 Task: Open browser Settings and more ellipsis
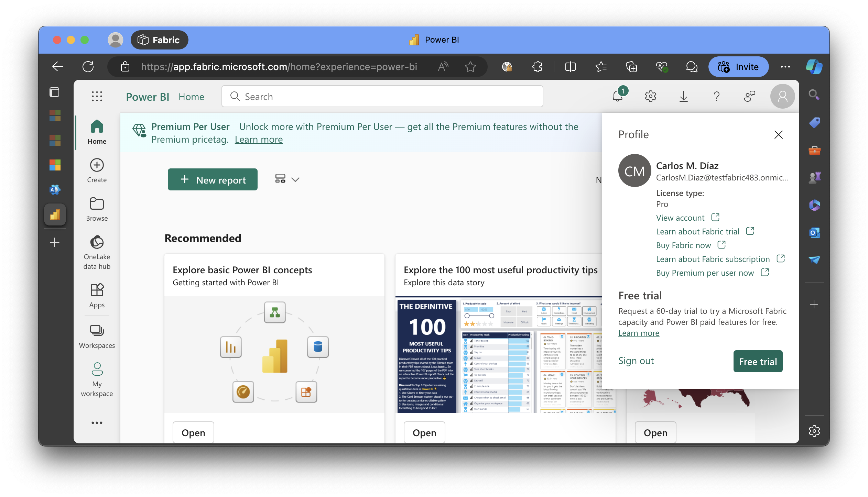[x=785, y=67]
